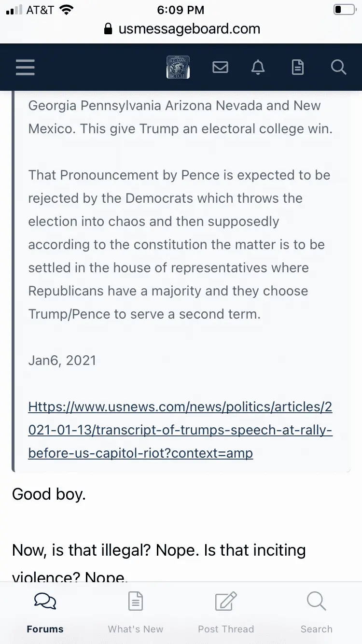The image size is (362, 644).
Task: Open the alerts bell icon
Action: coord(258,67)
